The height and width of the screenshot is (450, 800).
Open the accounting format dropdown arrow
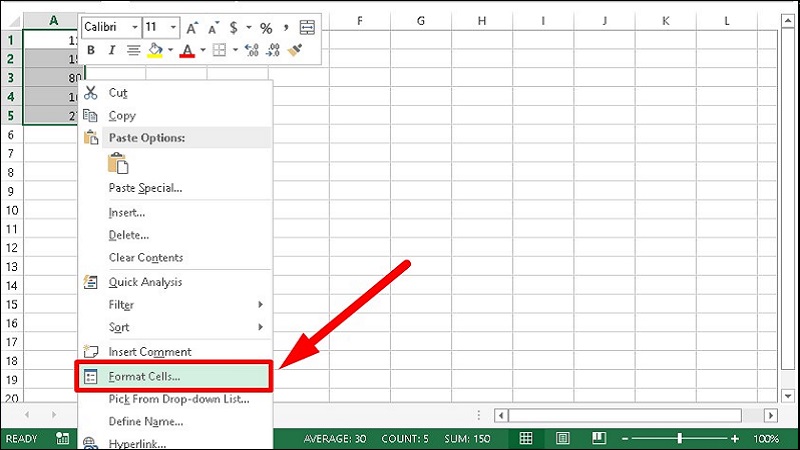249,28
